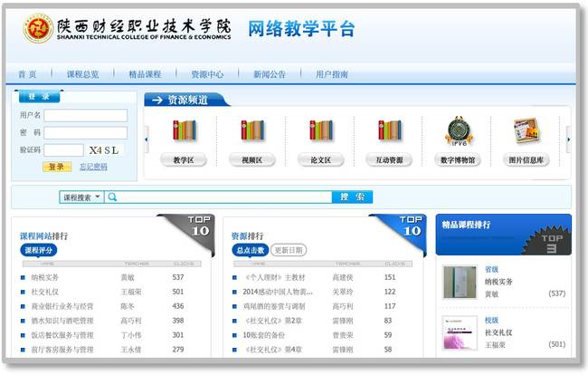Click the 论文区 books icon
Image resolution: width=588 pixels, height=375 pixels.
click(x=320, y=130)
